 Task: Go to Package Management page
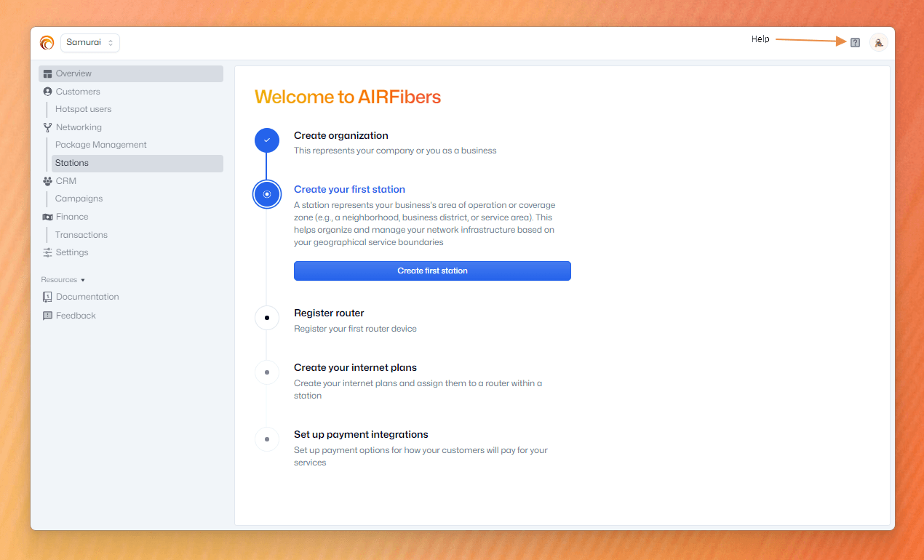coord(100,145)
